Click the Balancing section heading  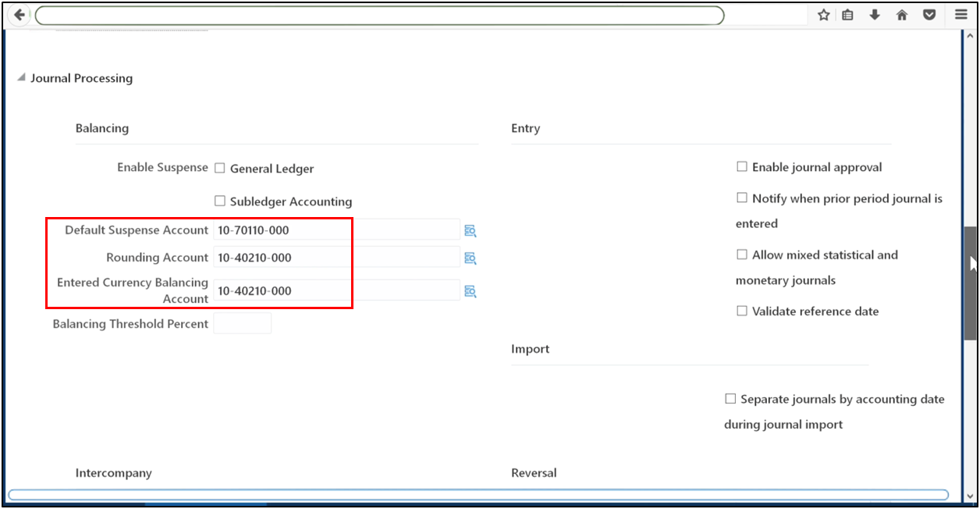tap(101, 128)
